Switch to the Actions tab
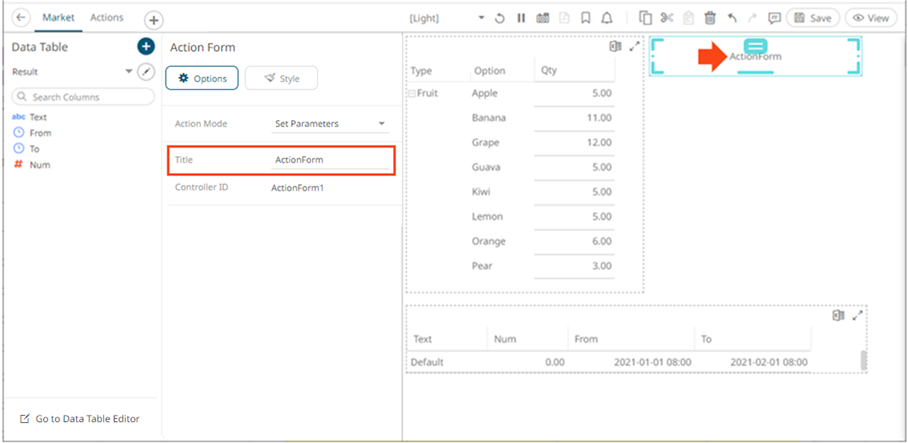 [107, 17]
